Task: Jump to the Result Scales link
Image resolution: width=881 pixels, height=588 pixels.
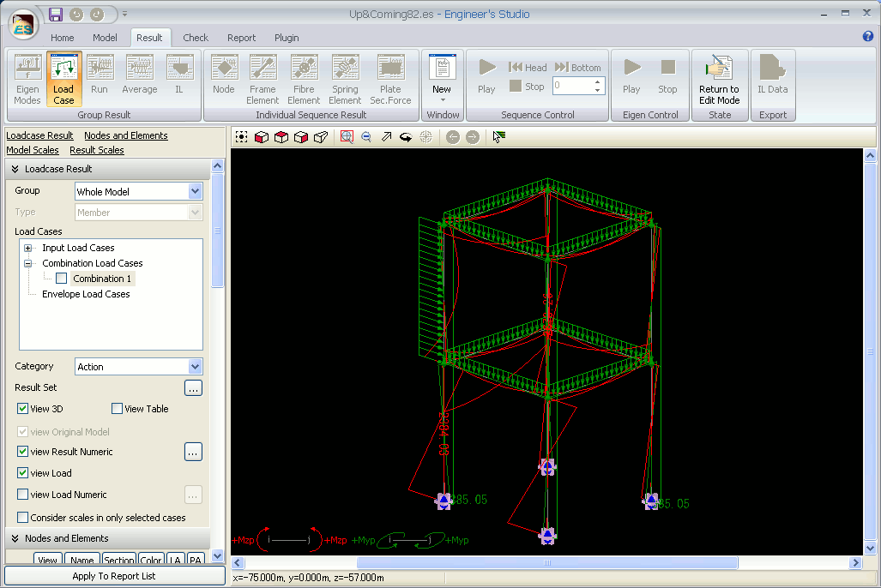Action: tap(97, 151)
